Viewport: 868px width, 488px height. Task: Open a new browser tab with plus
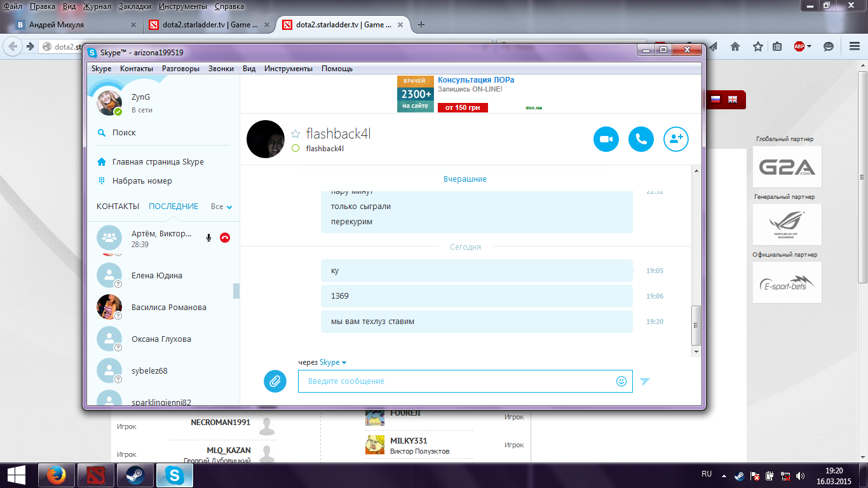[x=421, y=25]
